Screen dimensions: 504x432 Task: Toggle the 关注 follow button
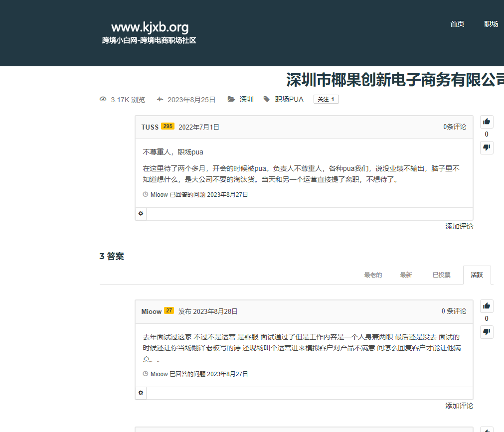click(x=326, y=99)
